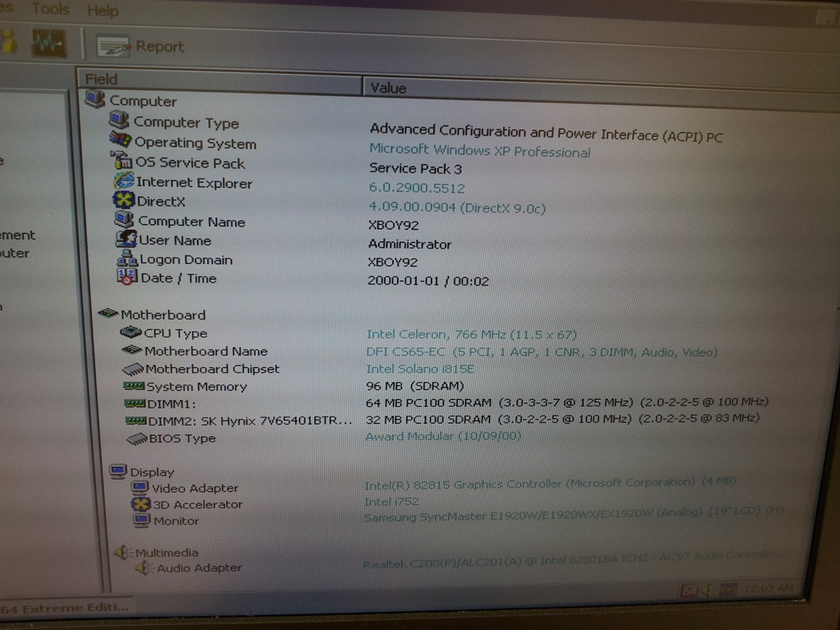This screenshot has height=630, width=840.
Task: Open the DirectX 9.0c version link
Action: pos(457,207)
